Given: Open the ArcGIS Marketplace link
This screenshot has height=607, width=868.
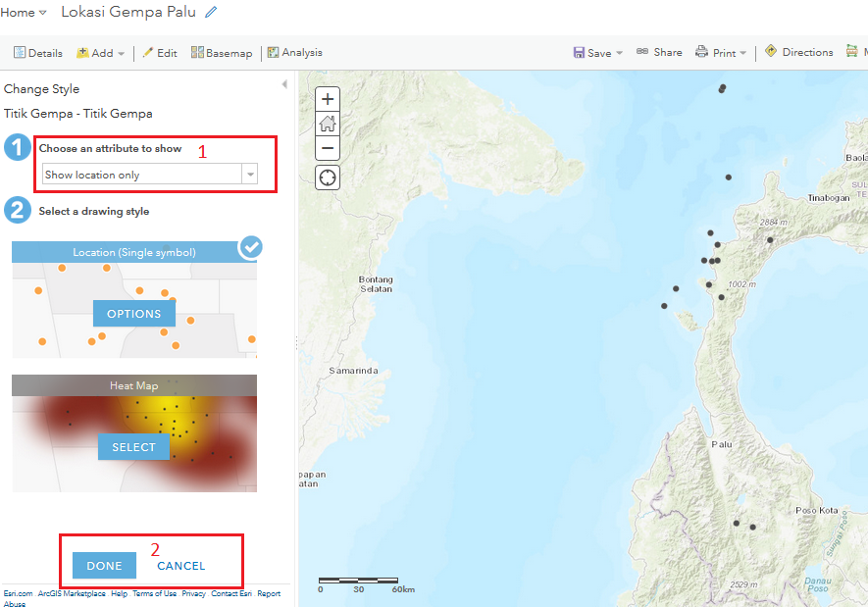Looking at the screenshot, I should pyautogui.click(x=72, y=593).
